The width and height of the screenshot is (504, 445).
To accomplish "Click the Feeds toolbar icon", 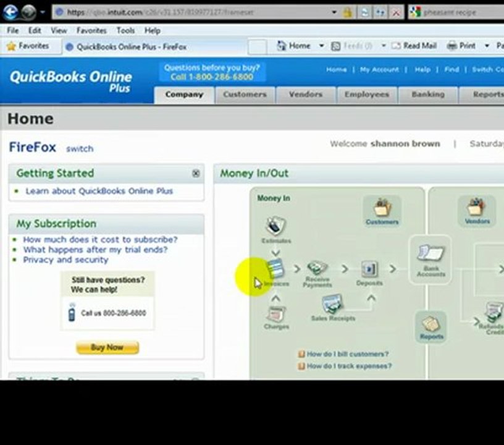I will pyautogui.click(x=336, y=46).
